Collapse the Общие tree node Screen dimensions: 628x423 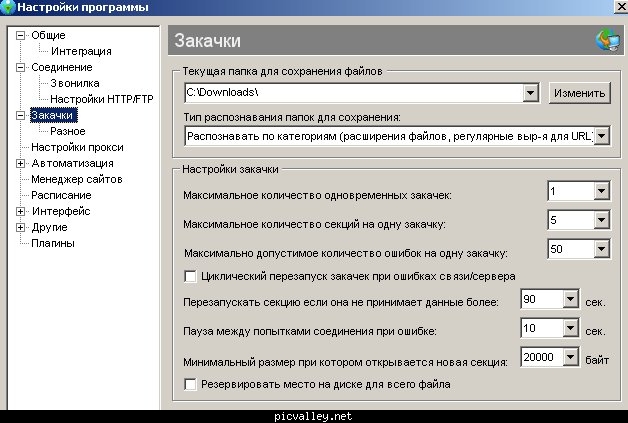click(20, 35)
